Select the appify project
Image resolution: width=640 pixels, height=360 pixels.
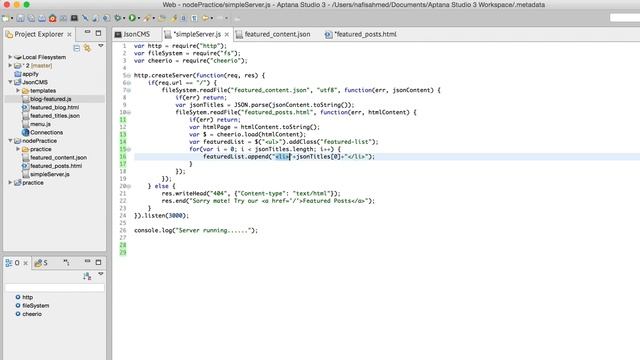[30, 74]
